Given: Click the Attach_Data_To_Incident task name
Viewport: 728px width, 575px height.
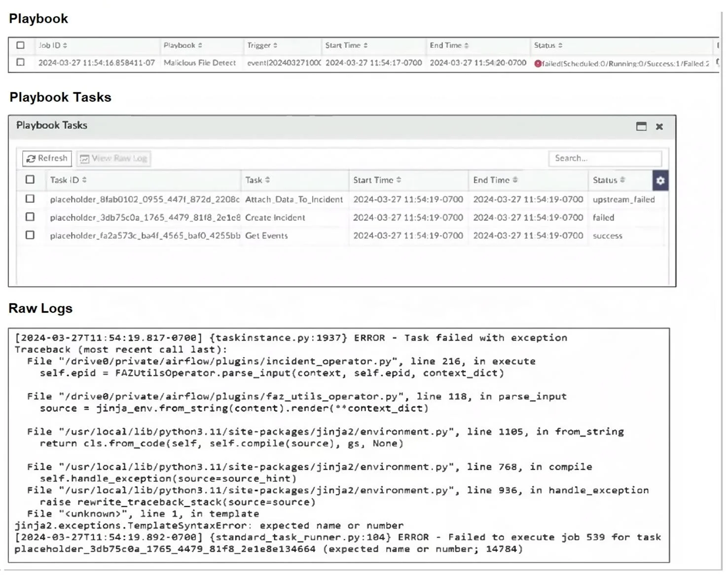Looking at the screenshot, I should (294, 199).
